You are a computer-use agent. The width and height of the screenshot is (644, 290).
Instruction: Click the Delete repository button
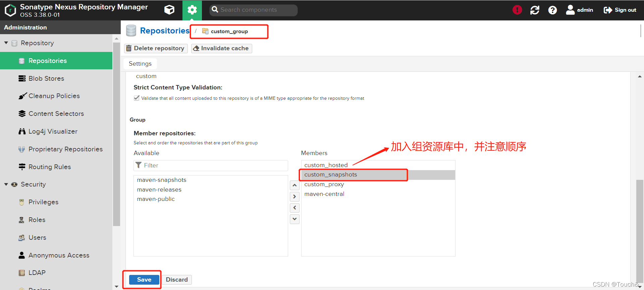click(156, 48)
